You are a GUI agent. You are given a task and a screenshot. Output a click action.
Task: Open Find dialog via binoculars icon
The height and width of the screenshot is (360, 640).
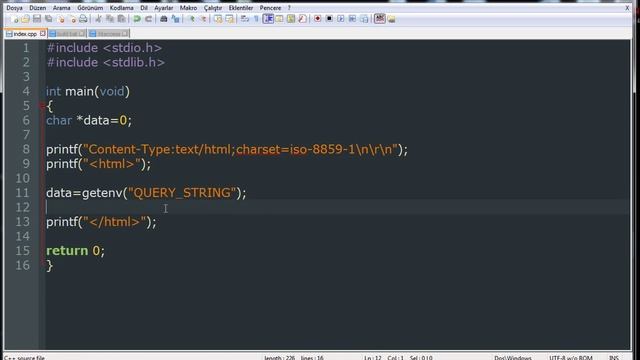[x=164, y=19]
